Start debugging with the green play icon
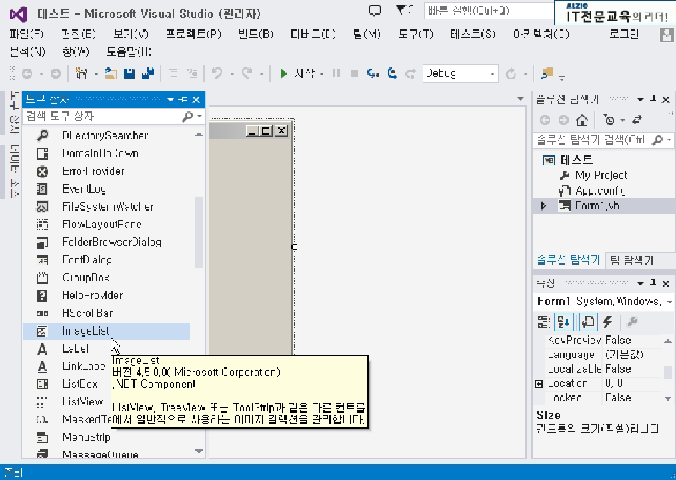676x480 pixels. point(283,73)
